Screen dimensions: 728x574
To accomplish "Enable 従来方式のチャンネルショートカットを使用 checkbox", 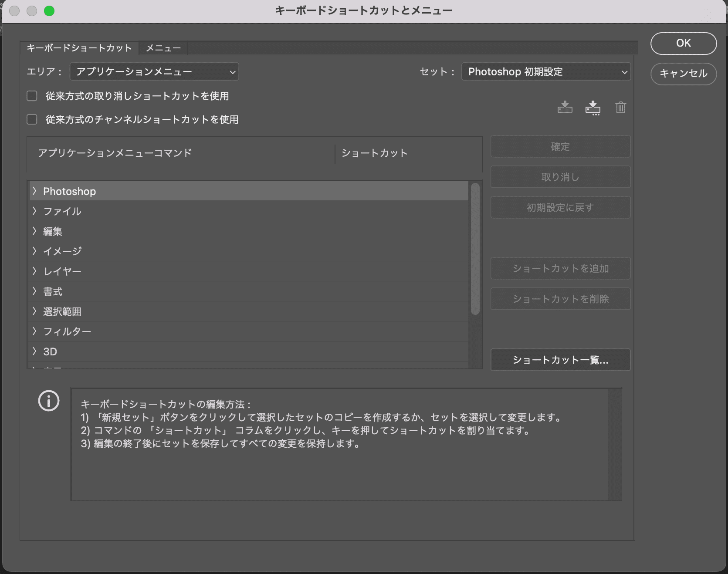I will coord(32,119).
